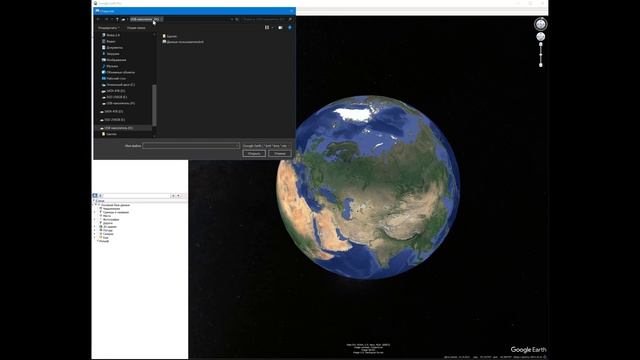Open the file name history dropdown arrow

(237, 146)
